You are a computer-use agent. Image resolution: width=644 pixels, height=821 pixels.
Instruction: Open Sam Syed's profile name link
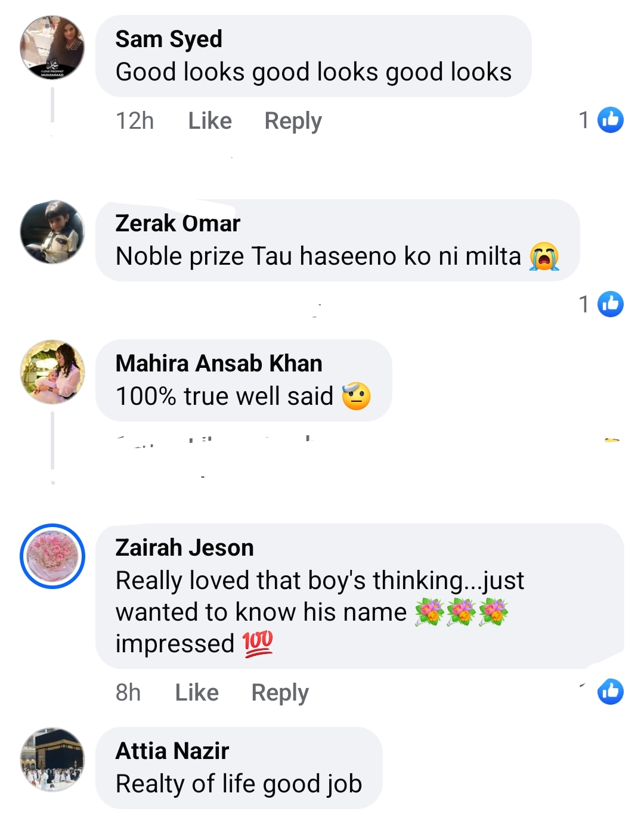169,39
